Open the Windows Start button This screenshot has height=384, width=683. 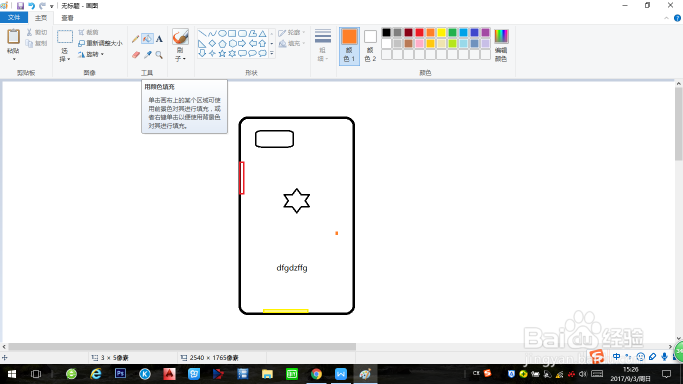12,374
